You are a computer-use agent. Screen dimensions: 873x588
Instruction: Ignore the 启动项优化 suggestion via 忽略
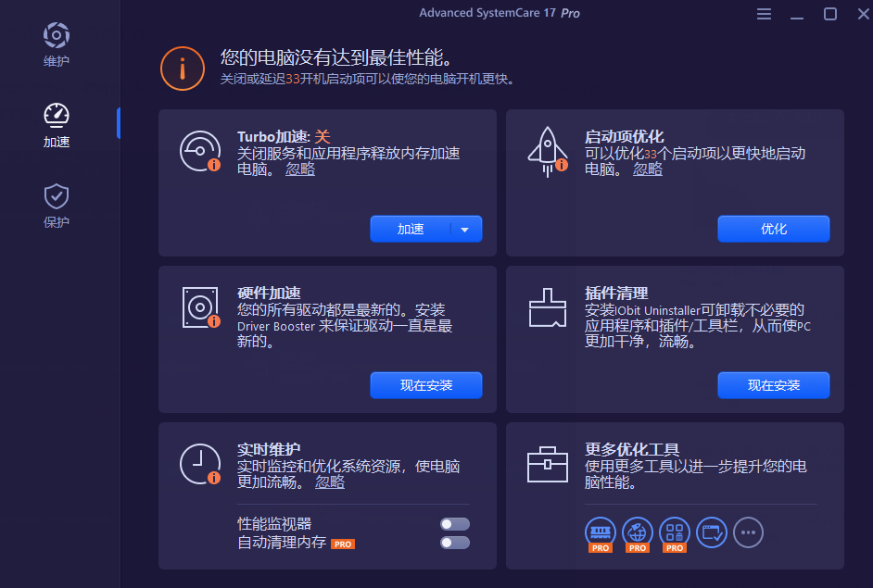(648, 169)
